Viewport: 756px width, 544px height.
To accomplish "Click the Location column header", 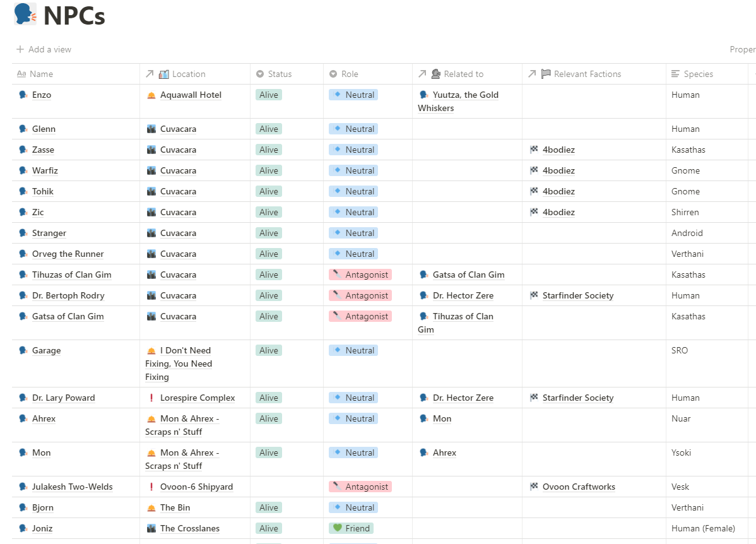I will 189,74.
